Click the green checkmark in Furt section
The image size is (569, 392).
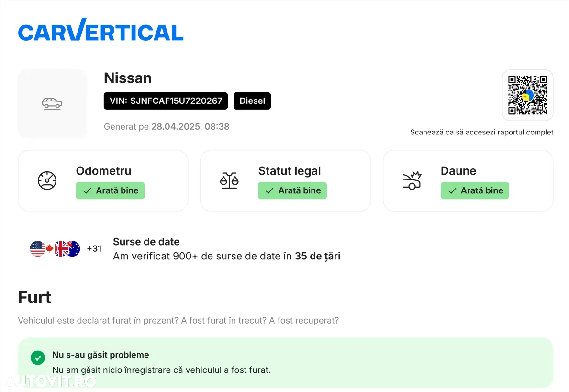(38, 358)
